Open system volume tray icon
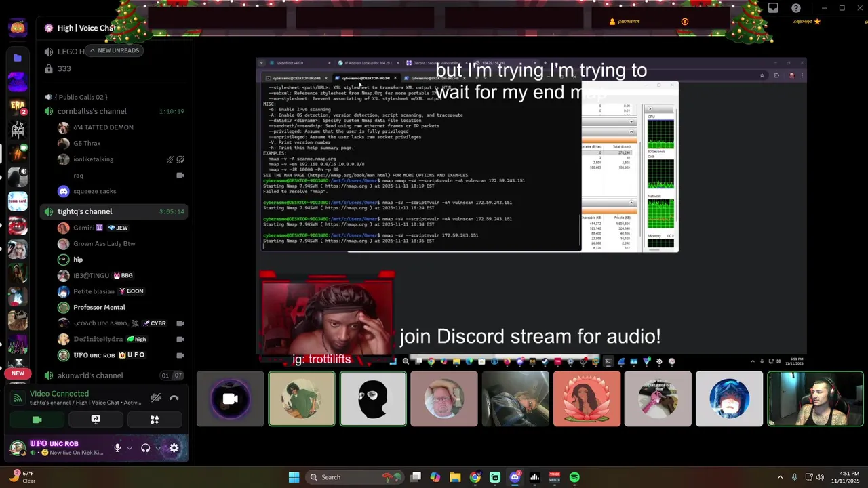Image resolution: width=868 pixels, height=488 pixels. (820, 477)
